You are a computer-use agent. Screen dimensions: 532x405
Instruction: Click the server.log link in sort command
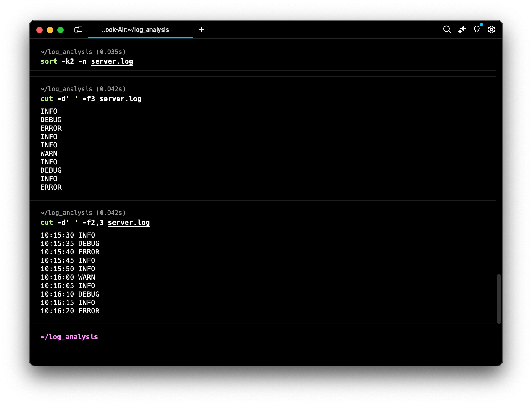coord(112,61)
